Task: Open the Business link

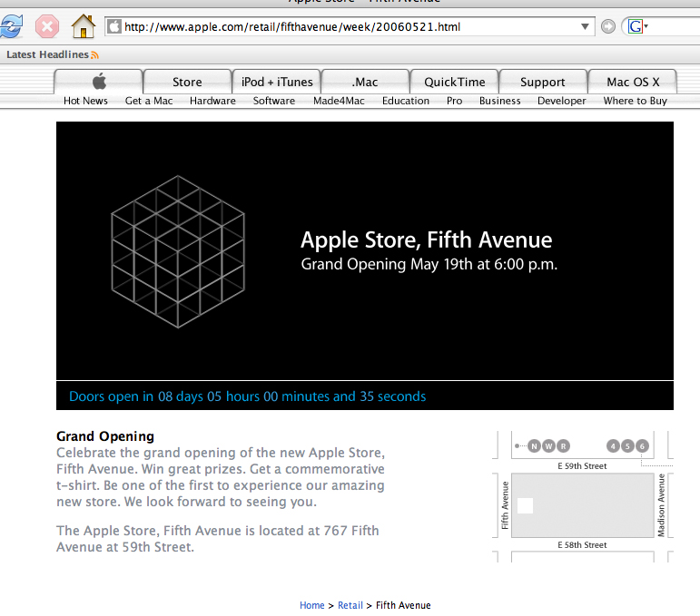Action: tap(499, 101)
